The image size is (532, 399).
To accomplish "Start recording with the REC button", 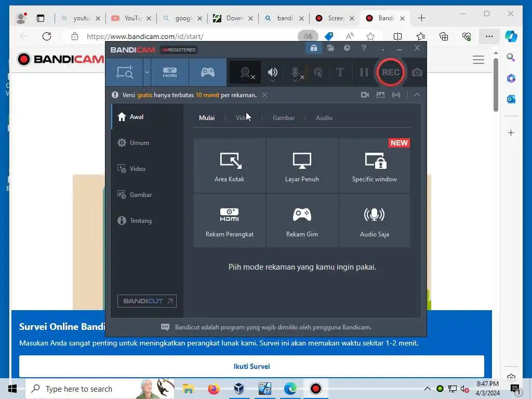I will (391, 72).
